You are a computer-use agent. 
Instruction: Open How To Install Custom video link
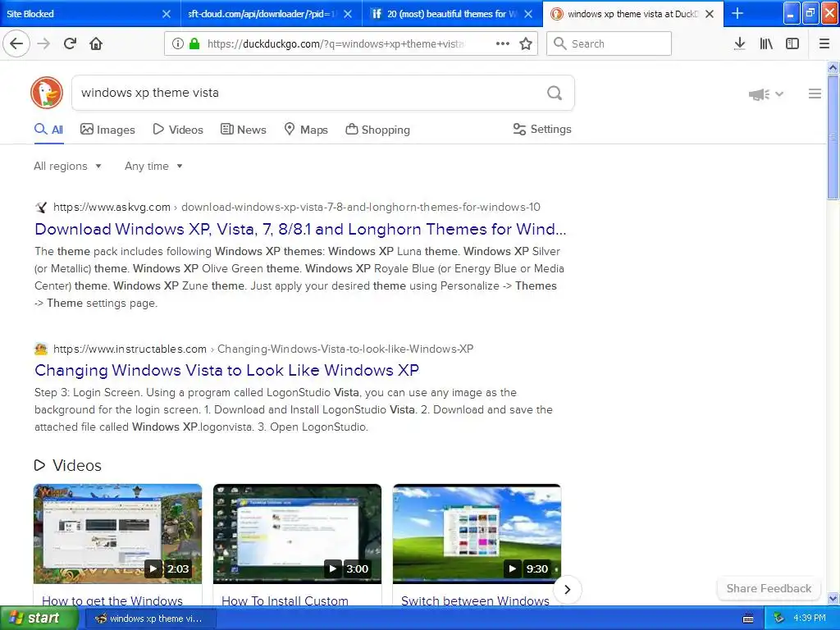[x=285, y=600]
